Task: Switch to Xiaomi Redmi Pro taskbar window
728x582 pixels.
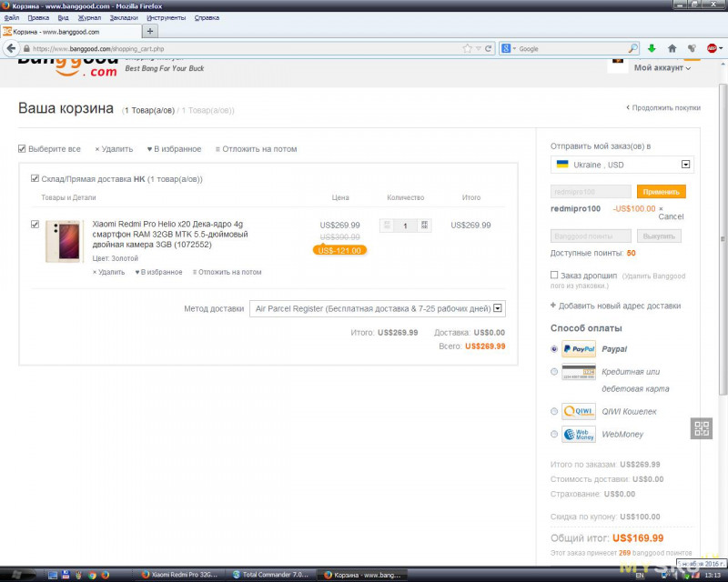Action: [x=179, y=575]
